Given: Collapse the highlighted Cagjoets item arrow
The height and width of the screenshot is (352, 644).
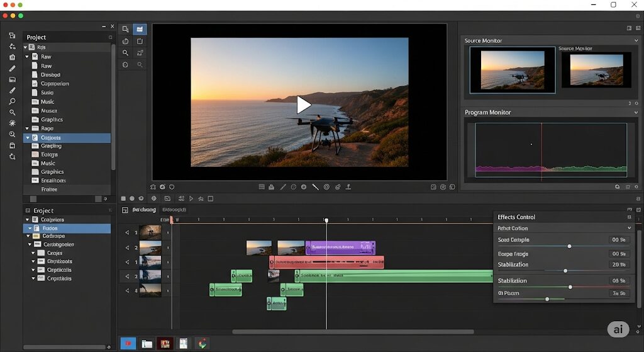Looking at the screenshot, I should click(x=28, y=138).
